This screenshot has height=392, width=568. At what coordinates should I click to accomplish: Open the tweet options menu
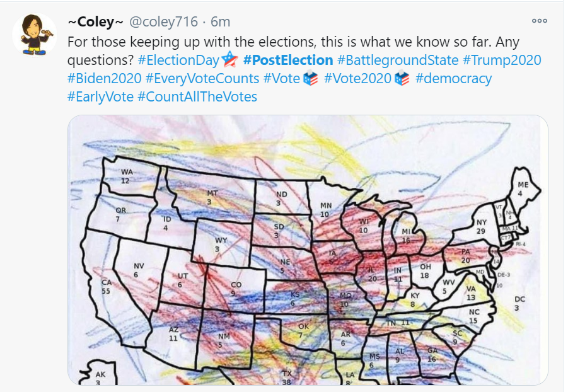539,21
